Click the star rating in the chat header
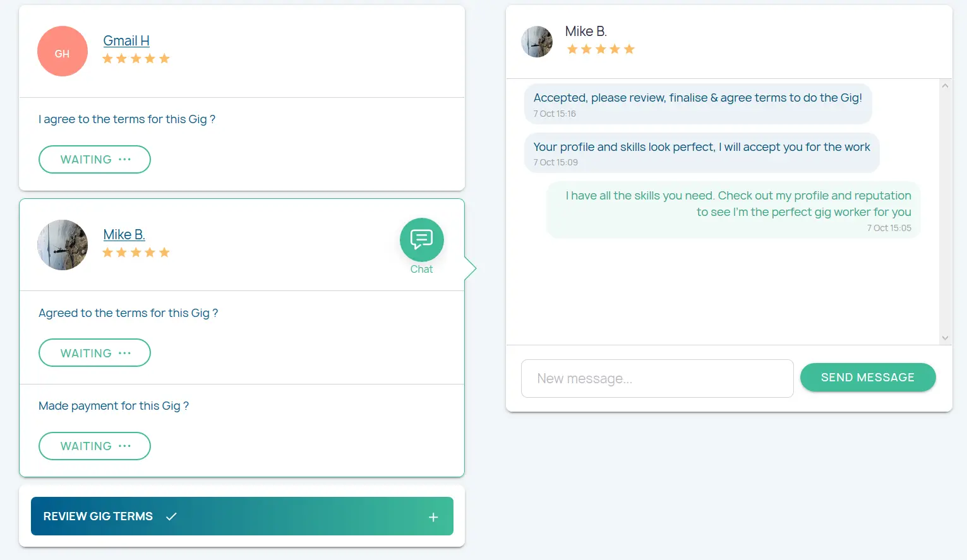This screenshot has height=560, width=967. click(600, 49)
